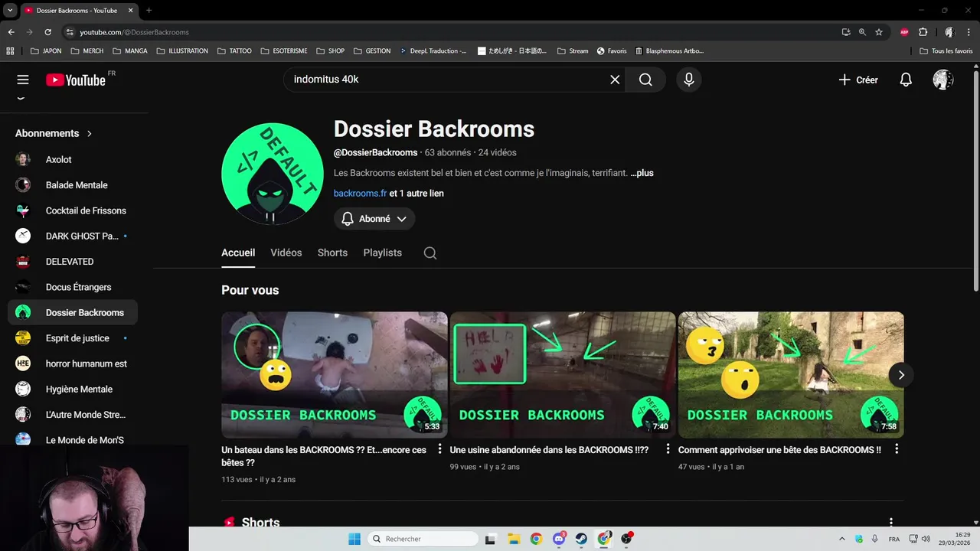Visit the backrooms.fr link
Viewport: 980px width, 551px height.
(x=360, y=194)
